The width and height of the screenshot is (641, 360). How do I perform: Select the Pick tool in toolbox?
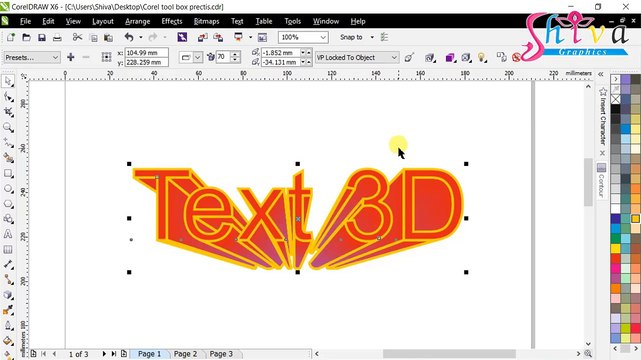click(x=8, y=81)
